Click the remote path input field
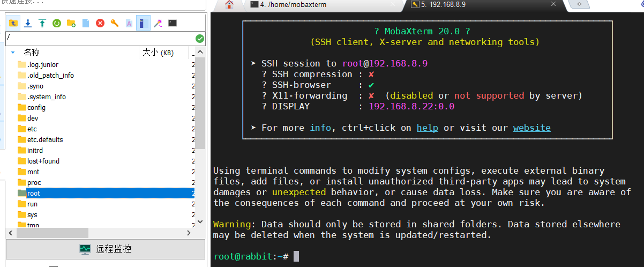The height and width of the screenshot is (267, 644). tap(99, 39)
